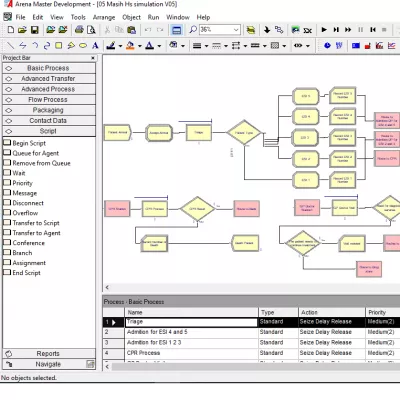The image size is (400, 400).
Task: Select the Text tool
Action: click(95, 45)
